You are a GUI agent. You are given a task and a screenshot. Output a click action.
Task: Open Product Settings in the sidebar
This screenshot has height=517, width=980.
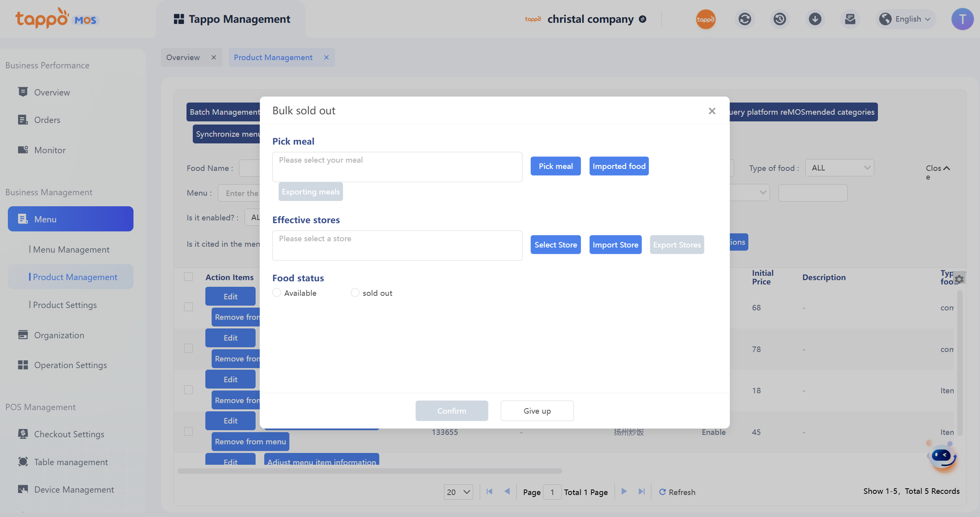65,305
